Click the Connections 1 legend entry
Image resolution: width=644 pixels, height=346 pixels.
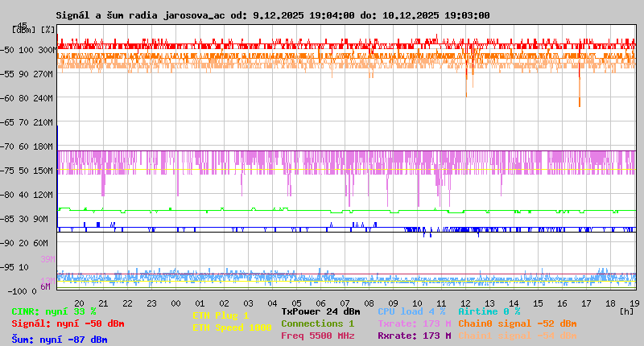tap(317, 323)
